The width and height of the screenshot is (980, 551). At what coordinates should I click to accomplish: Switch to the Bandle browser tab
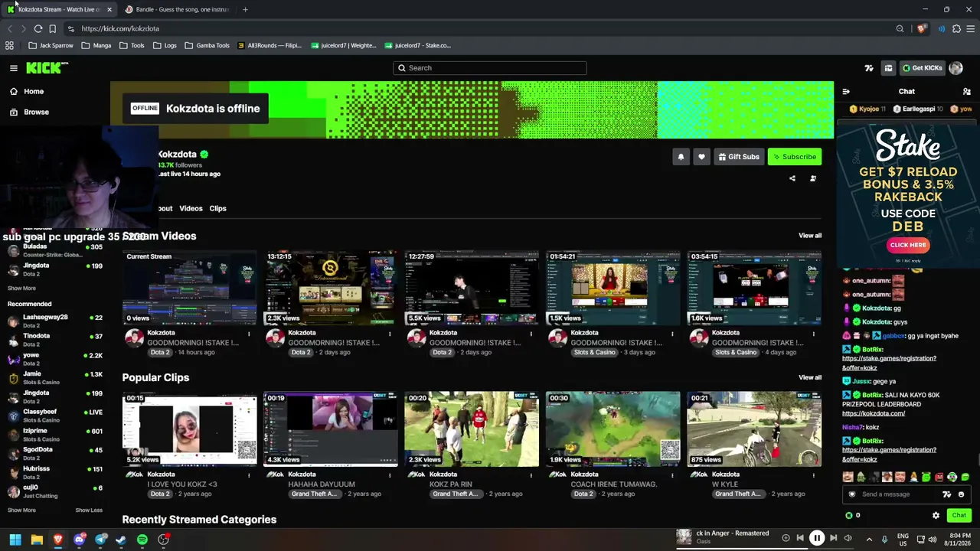click(176, 9)
